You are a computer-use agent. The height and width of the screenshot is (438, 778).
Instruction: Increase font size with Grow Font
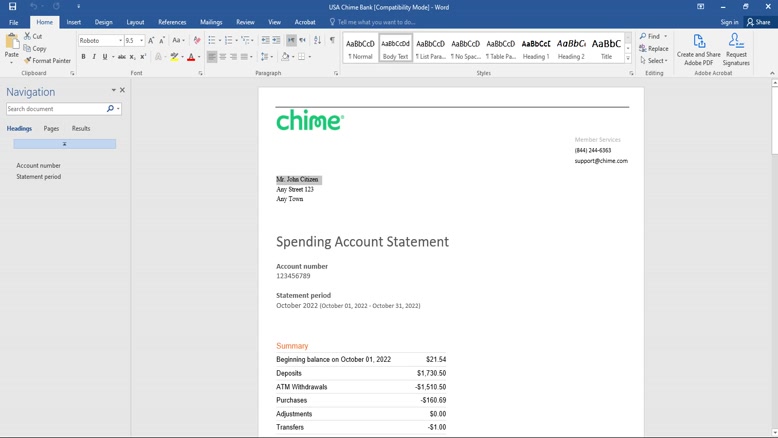151,41
